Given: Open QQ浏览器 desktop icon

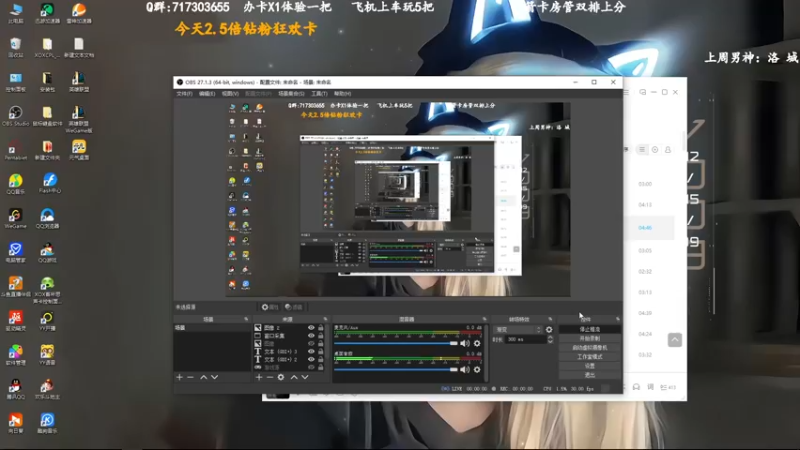Looking at the screenshot, I should 47,218.
